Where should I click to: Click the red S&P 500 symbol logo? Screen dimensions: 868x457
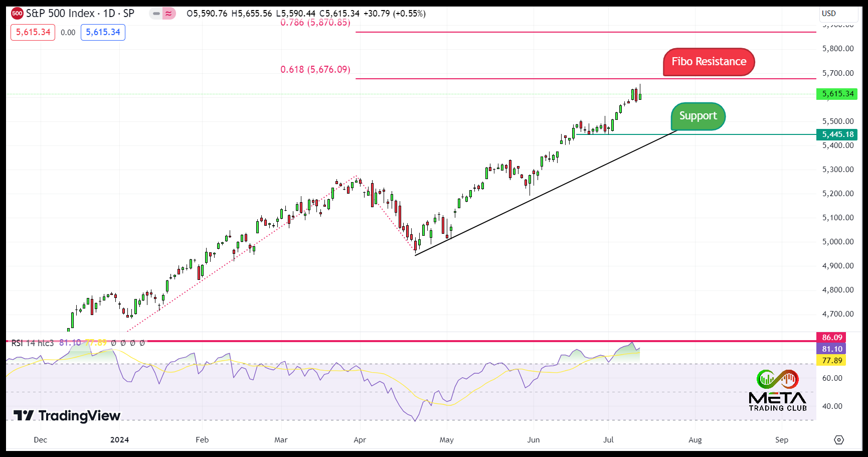click(17, 14)
